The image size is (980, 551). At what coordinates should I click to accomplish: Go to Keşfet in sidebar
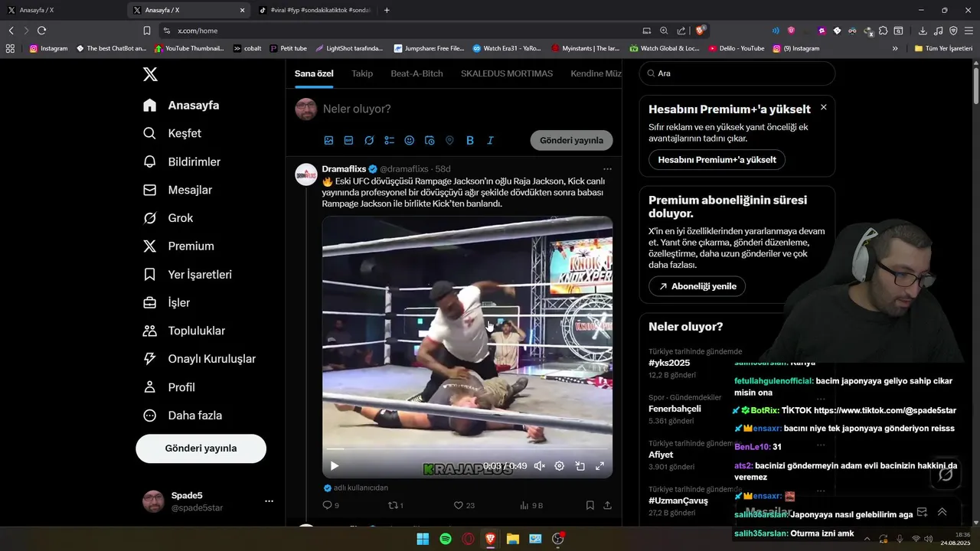click(x=172, y=133)
